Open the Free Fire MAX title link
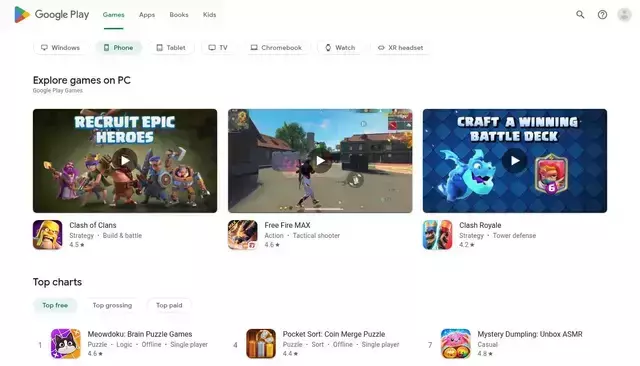 287,225
